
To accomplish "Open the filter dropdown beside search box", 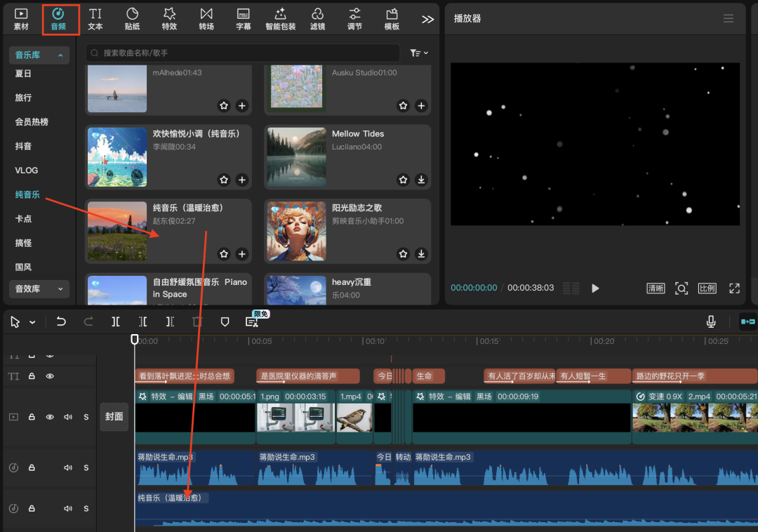I will (419, 53).
